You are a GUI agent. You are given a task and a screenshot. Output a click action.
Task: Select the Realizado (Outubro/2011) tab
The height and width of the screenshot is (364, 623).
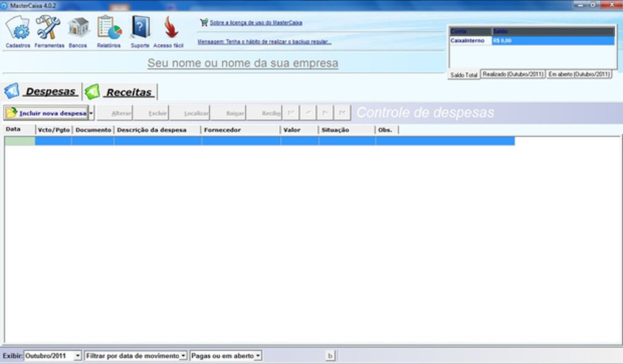(513, 74)
